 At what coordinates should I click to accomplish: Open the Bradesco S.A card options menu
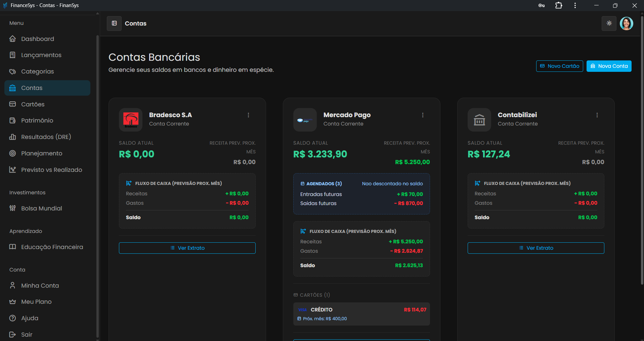[x=248, y=115]
